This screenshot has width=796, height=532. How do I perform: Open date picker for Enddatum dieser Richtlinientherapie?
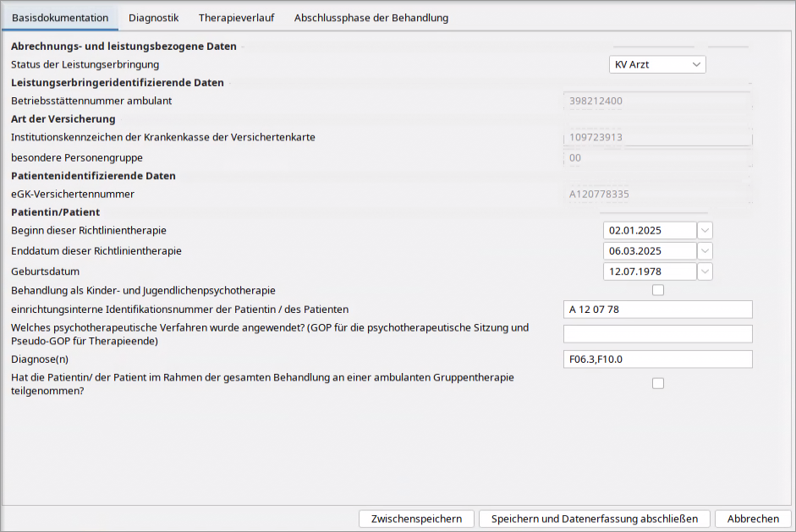pos(705,250)
